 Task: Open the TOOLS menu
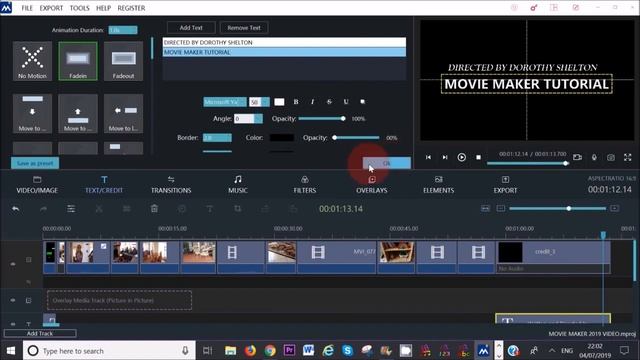pyautogui.click(x=79, y=8)
